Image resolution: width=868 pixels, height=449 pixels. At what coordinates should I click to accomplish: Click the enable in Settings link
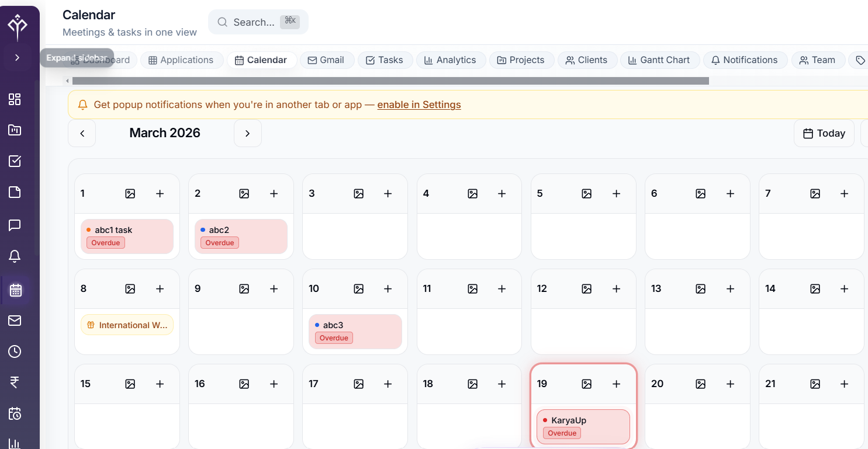coord(419,105)
